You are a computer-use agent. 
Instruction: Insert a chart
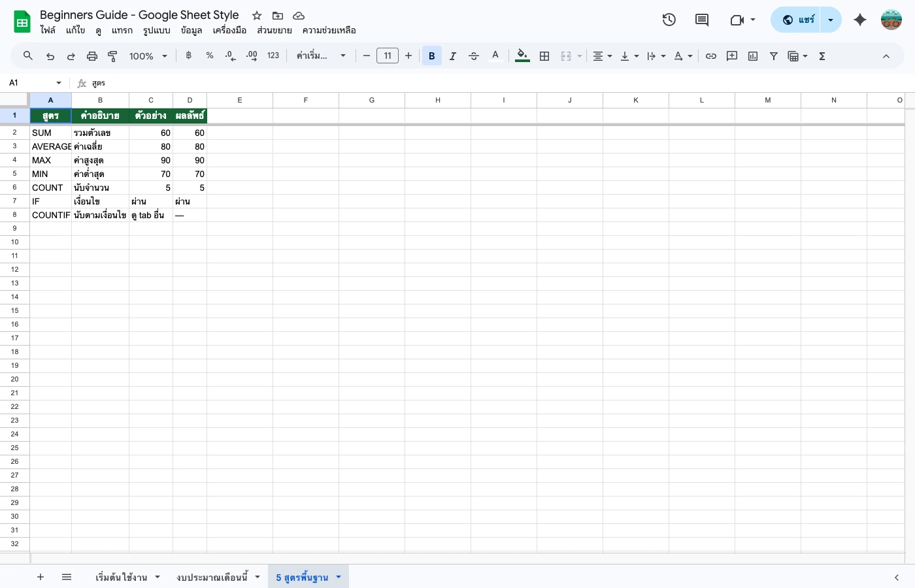pyautogui.click(x=752, y=56)
